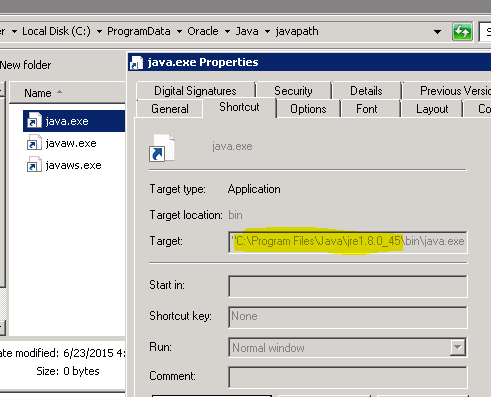Screen dimensions: 491x397
Task: Open the address bar history dropdown arrow
Action: point(437,32)
